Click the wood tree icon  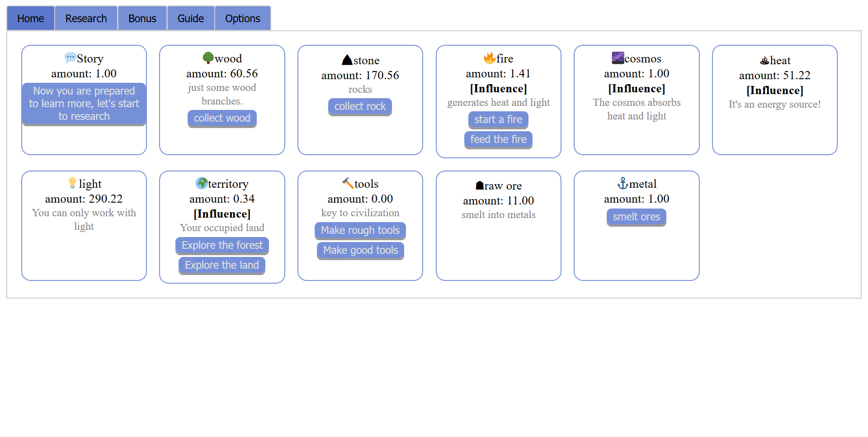208,58
